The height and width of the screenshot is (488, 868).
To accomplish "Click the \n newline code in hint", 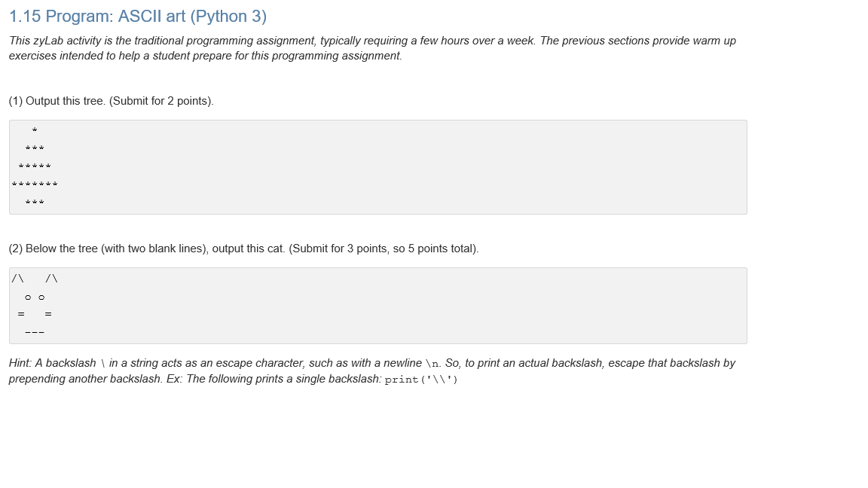I will (432, 364).
